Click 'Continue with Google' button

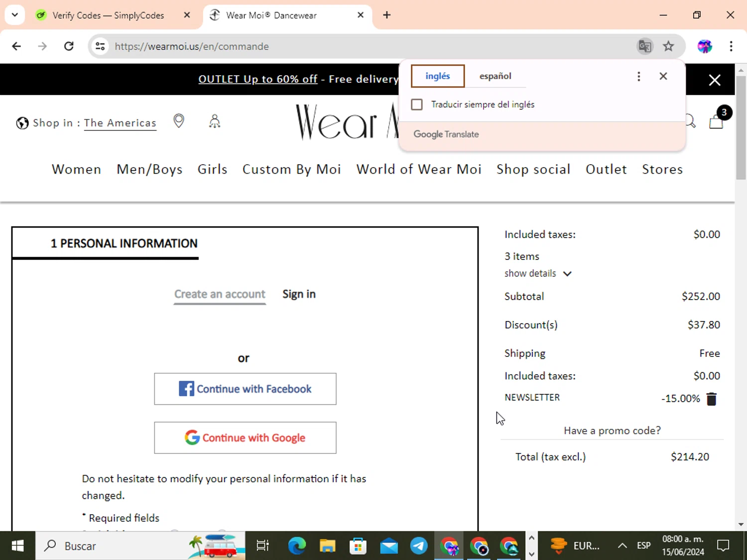click(245, 438)
